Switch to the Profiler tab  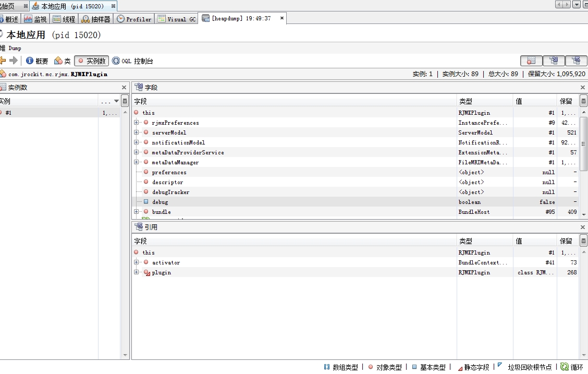(x=134, y=19)
